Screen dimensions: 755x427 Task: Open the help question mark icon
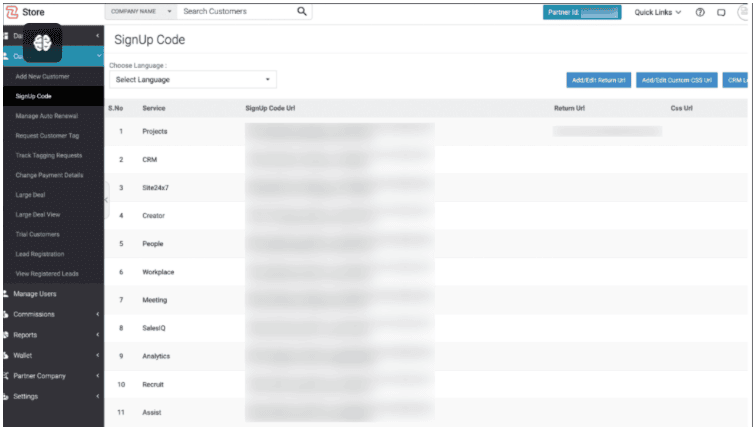click(x=700, y=13)
